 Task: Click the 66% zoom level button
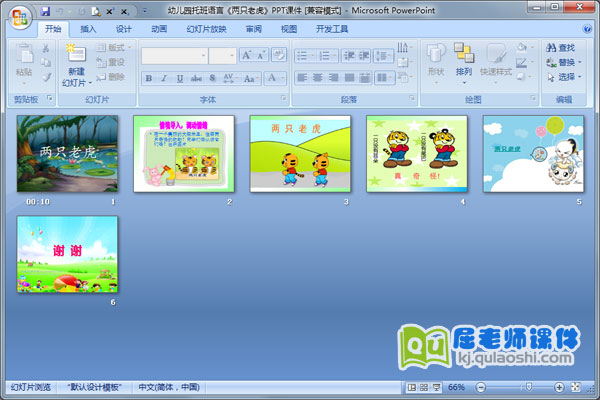tap(456, 387)
